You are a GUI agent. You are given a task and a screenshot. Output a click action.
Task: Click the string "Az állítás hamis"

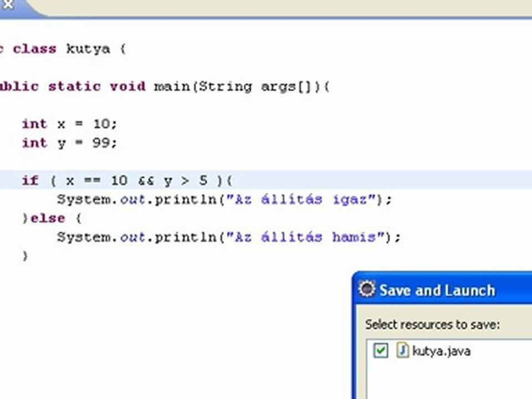306,237
